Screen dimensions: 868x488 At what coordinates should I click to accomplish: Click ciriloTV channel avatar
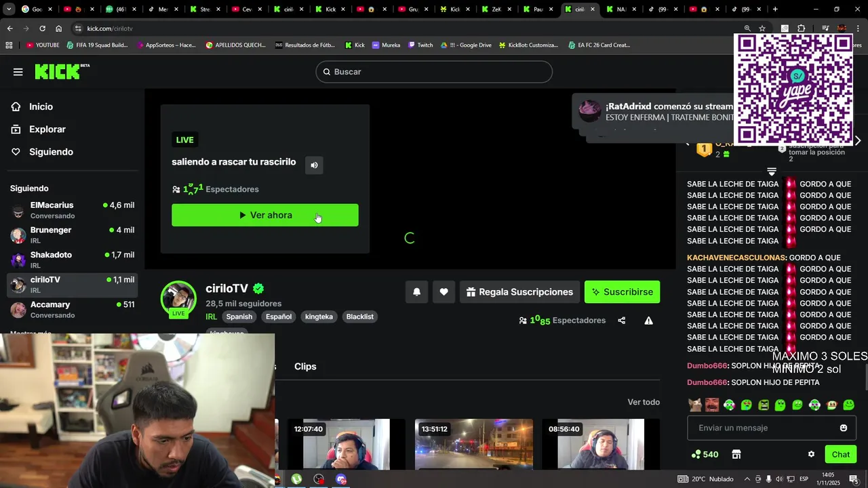point(178,298)
